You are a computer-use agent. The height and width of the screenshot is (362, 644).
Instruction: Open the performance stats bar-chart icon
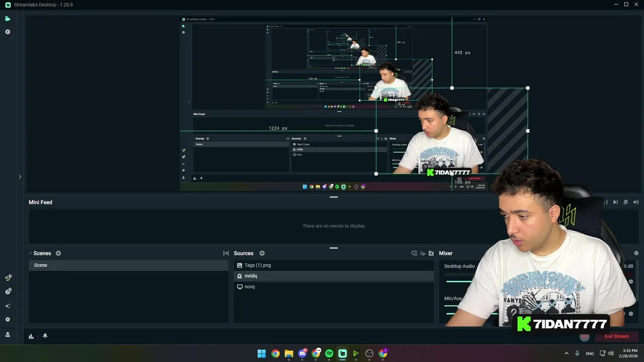(31, 336)
